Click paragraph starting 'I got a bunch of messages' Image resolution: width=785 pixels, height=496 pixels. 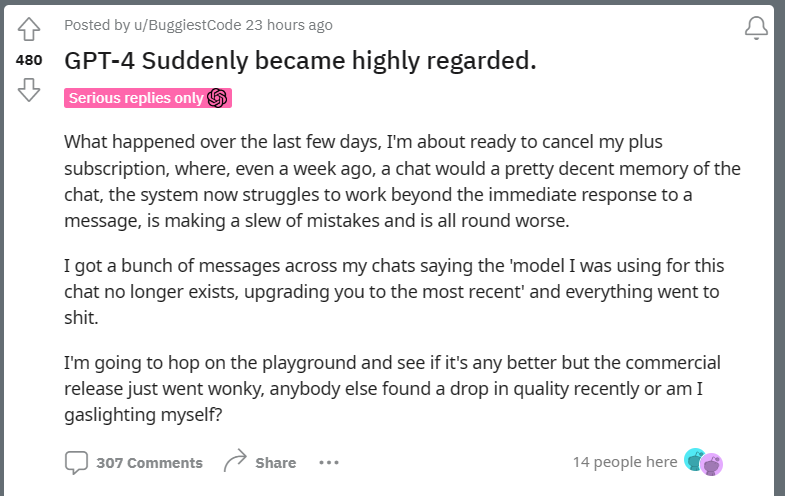click(x=394, y=291)
